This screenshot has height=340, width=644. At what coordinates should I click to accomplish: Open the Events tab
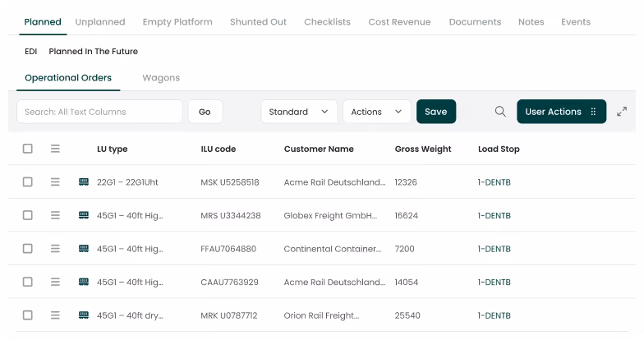point(575,21)
